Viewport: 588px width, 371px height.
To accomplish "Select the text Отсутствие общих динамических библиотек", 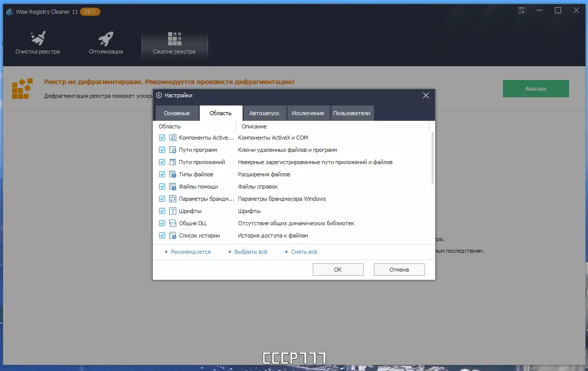I will (x=296, y=223).
